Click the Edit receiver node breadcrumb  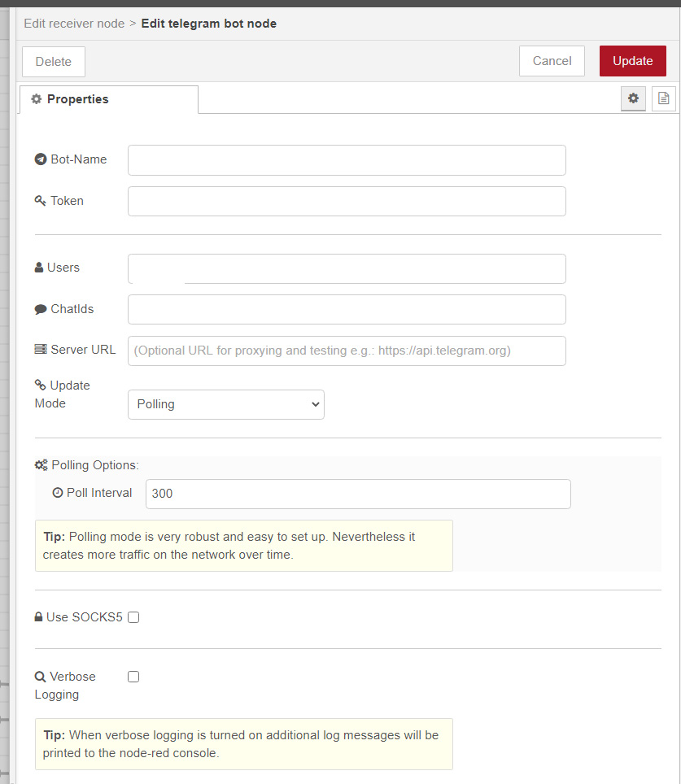74,24
